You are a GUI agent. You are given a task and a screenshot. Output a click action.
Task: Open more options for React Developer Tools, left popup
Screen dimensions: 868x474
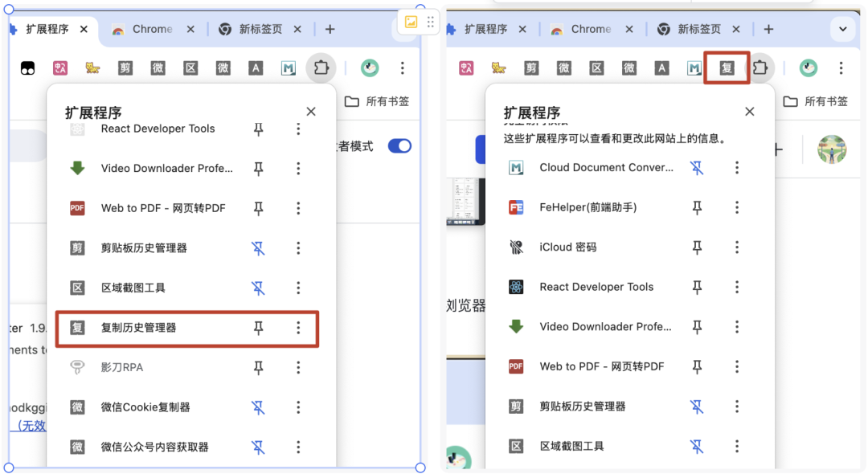point(298,129)
